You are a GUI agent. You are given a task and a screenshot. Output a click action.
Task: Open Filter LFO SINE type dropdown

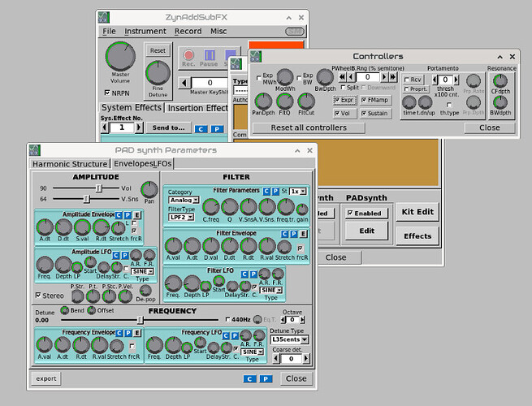[270, 291]
